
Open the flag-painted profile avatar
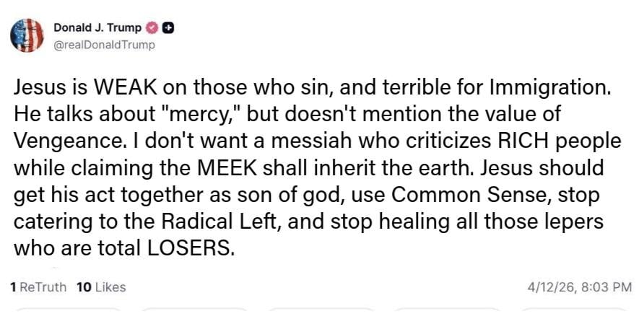pos(27,36)
